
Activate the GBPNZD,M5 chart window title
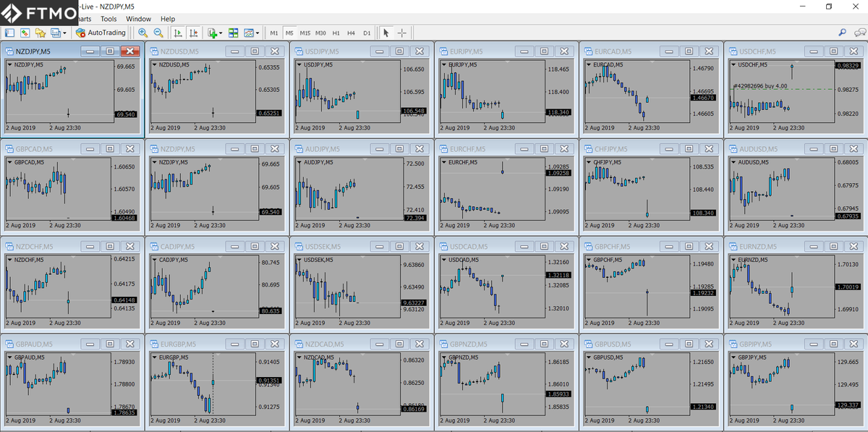point(469,344)
